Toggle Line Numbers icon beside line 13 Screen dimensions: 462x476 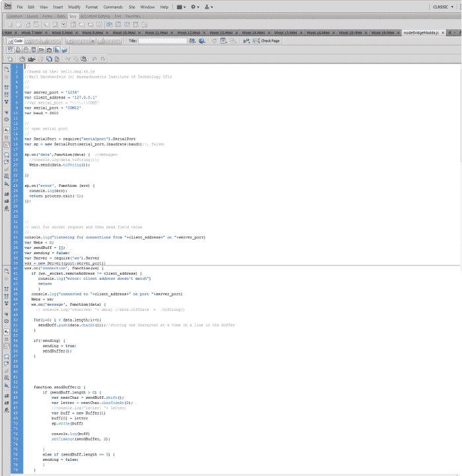(x=7, y=130)
